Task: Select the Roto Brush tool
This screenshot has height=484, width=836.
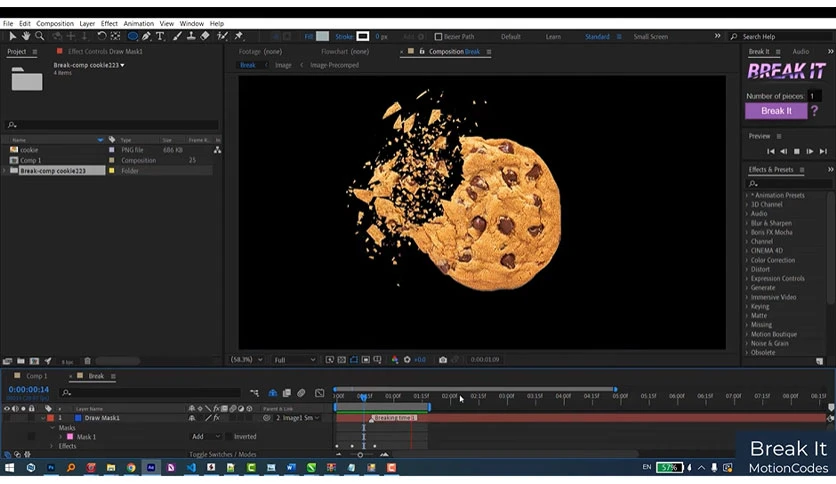Action: click(223, 36)
